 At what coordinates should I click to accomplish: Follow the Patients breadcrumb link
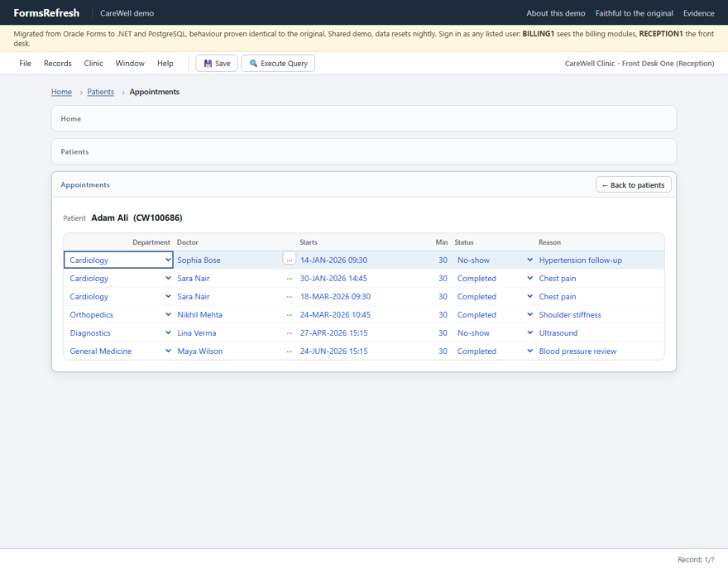tap(101, 92)
